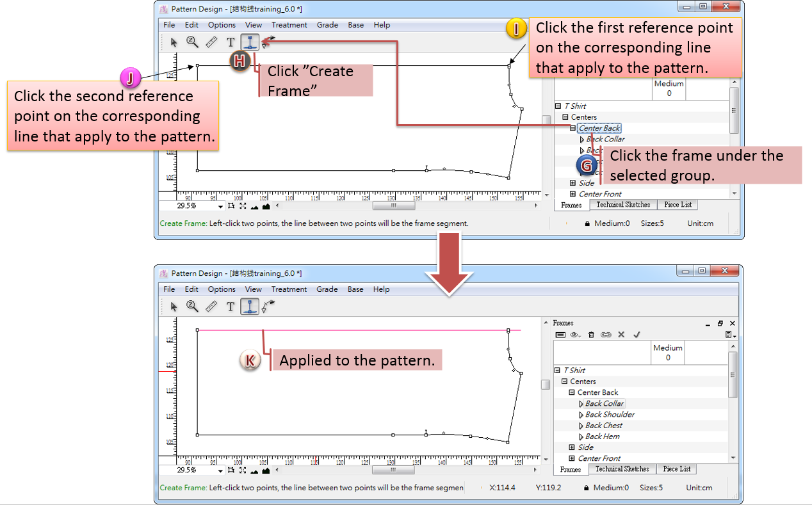Screen dimensions: 812x505
Task: Click the trash delete icon in Frames panel
Action: (591, 335)
